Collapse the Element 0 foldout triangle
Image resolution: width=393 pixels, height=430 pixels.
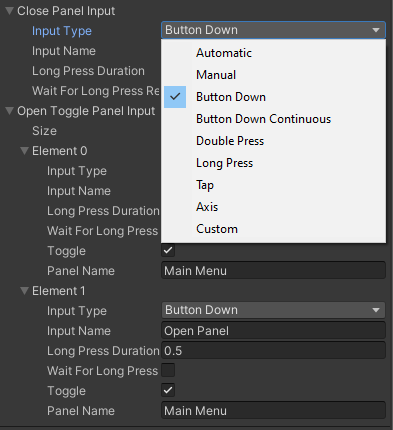coord(24,151)
